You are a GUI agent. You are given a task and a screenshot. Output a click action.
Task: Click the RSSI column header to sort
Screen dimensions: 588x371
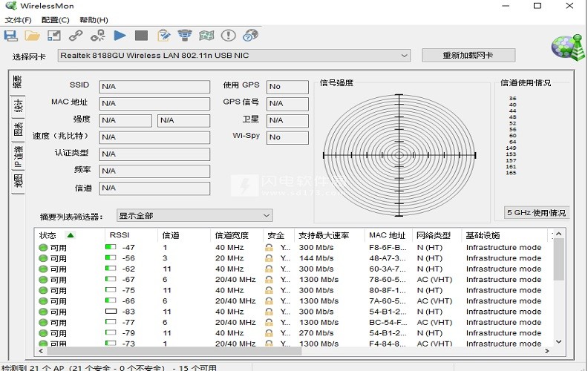click(119, 235)
